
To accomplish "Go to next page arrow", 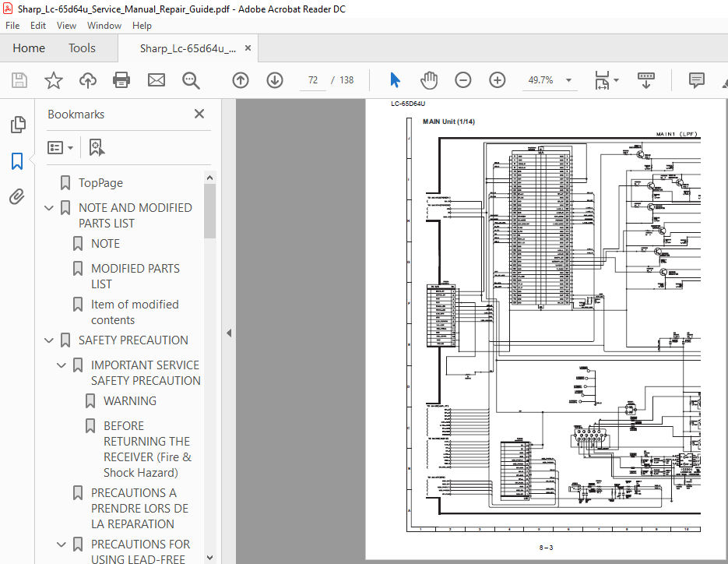I will (275, 80).
